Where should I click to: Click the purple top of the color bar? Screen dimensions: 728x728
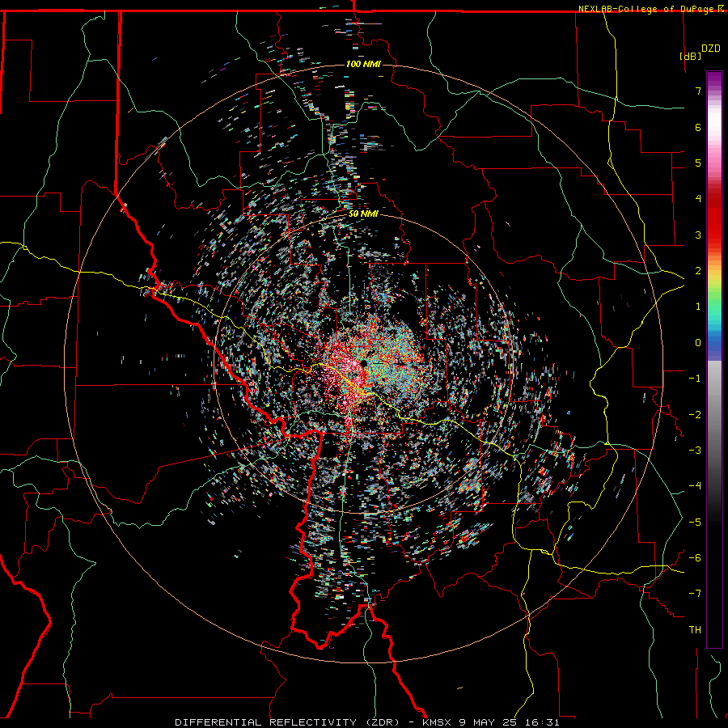point(714,79)
